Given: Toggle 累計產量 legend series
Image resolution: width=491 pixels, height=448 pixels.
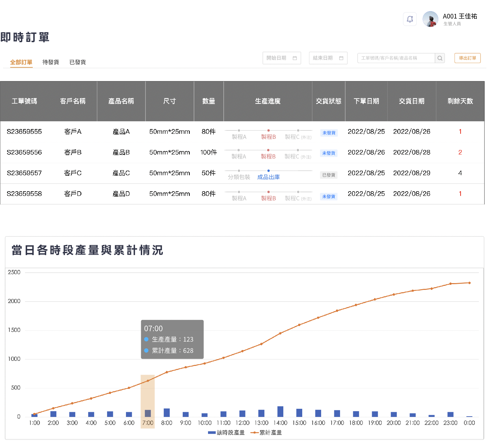Looking at the screenshot, I should 266,432.
